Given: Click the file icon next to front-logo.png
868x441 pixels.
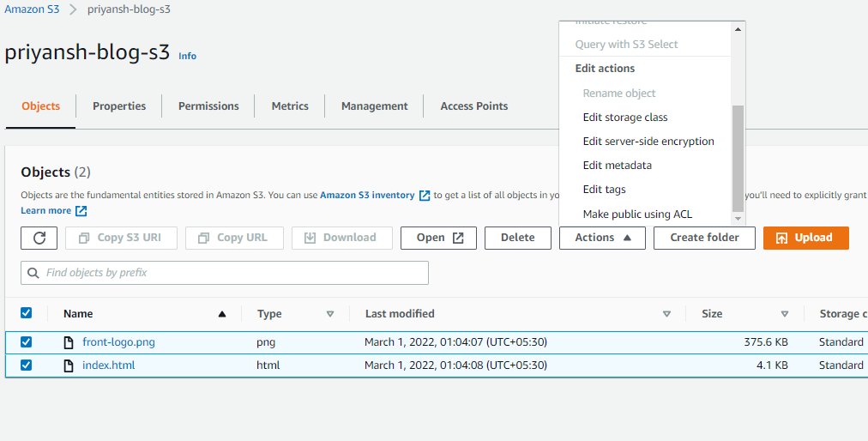Looking at the screenshot, I should pos(69,342).
